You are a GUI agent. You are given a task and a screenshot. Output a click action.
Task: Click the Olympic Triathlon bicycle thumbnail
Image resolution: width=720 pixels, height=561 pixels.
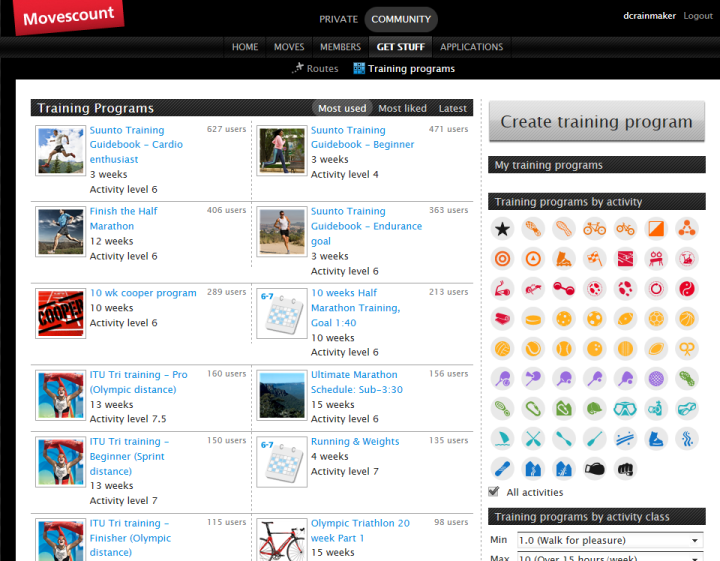[x=282, y=540]
